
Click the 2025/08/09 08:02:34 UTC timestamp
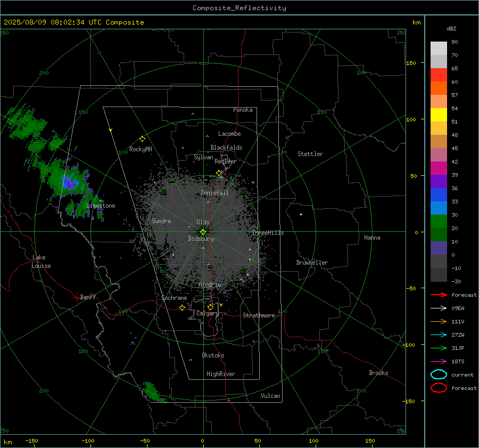click(73, 22)
